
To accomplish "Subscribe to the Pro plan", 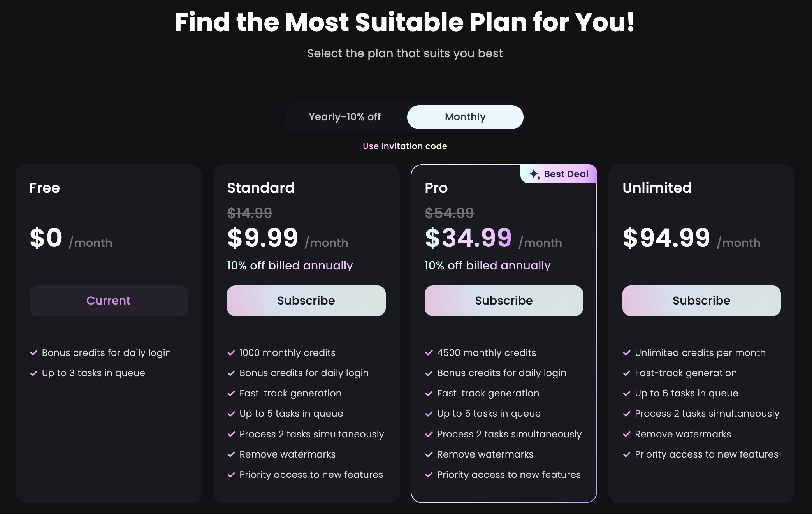I will [x=504, y=301].
